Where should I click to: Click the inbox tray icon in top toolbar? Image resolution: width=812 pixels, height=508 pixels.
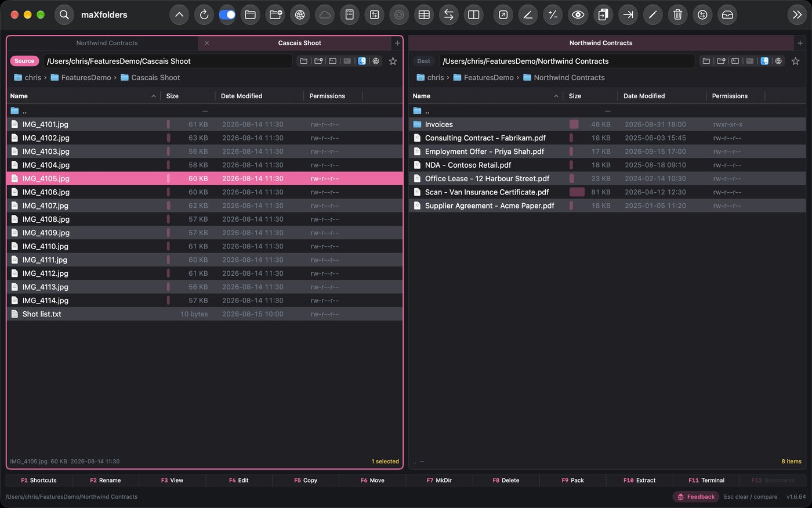(727, 15)
